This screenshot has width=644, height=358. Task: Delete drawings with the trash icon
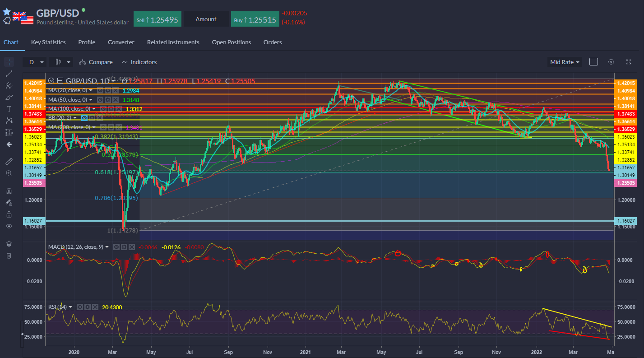pos(9,256)
